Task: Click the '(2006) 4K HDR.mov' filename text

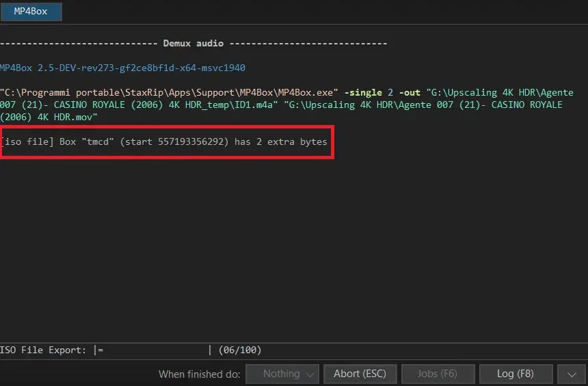Action: click(x=49, y=117)
